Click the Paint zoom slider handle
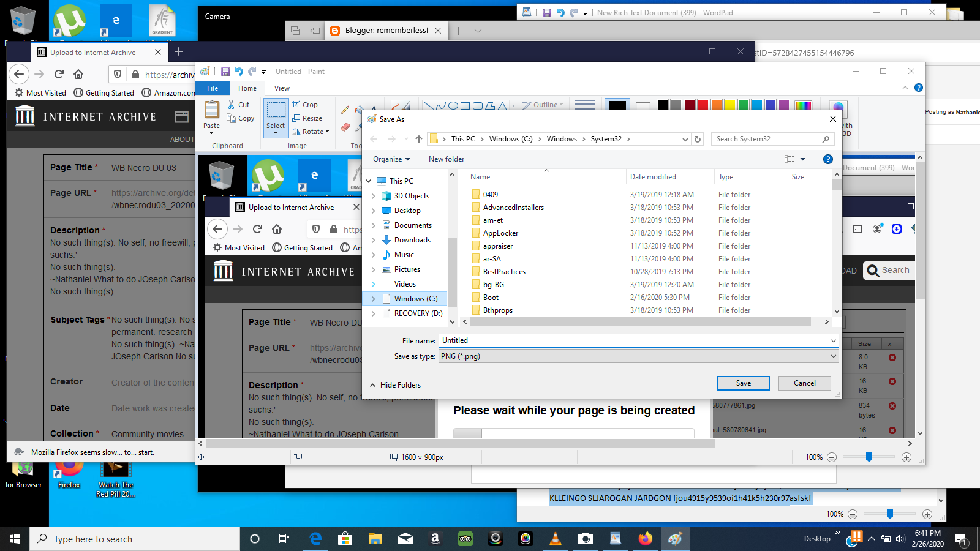This screenshot has height=551, width=980. tap(869, 457)
